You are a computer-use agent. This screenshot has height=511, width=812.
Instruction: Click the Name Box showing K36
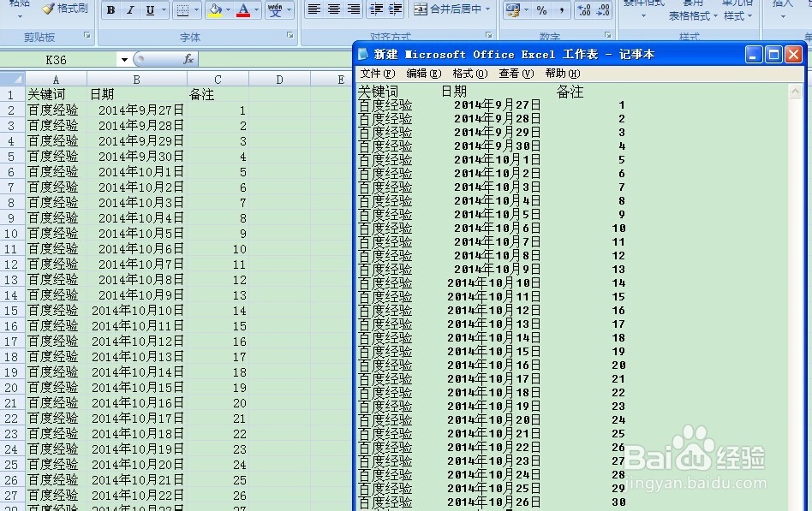[56, 60]
